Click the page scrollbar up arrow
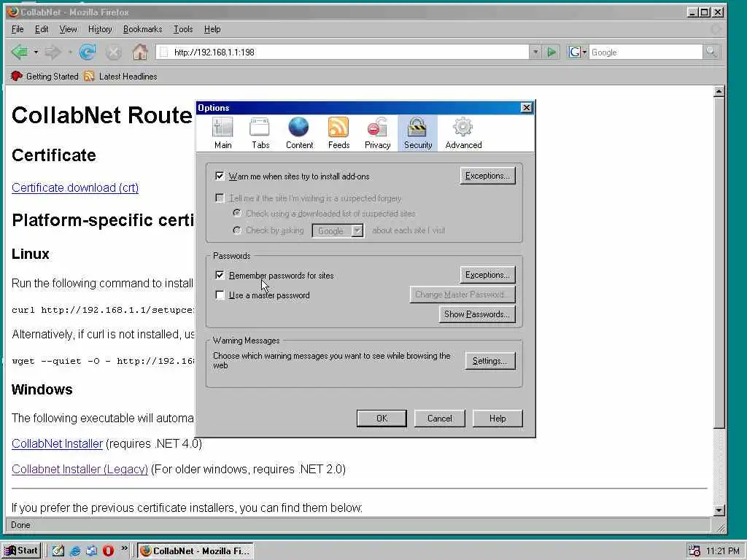The height and width of the screenshot is (560, 747). 719,91
